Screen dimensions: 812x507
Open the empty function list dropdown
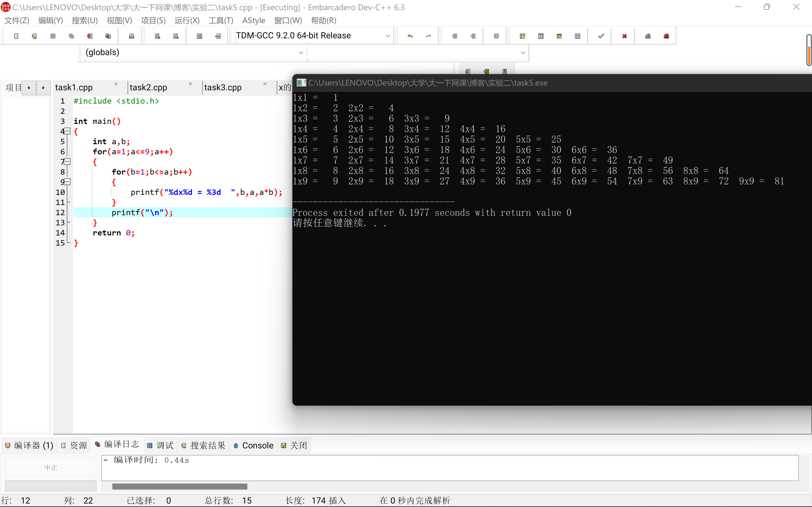(522, 53)
